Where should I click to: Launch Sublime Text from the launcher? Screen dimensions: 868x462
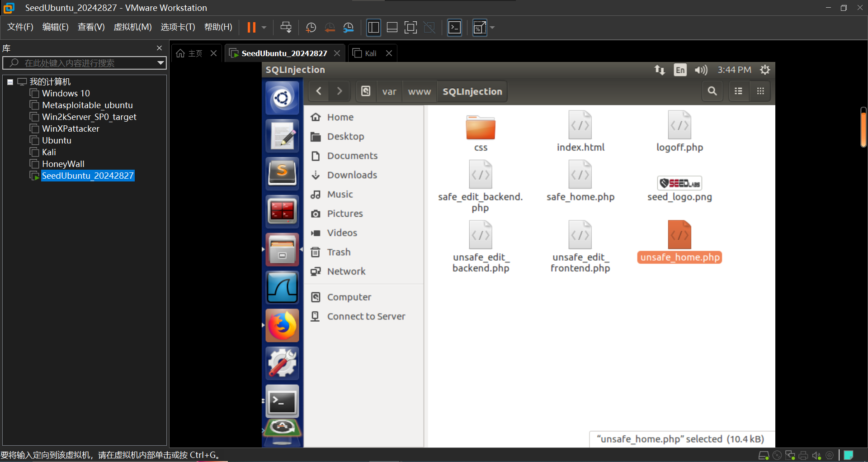click(x=282, y=173)
